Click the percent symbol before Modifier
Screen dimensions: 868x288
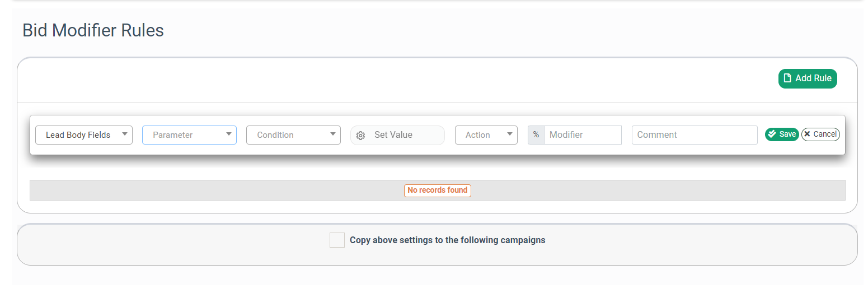click(x=536, y=135)
